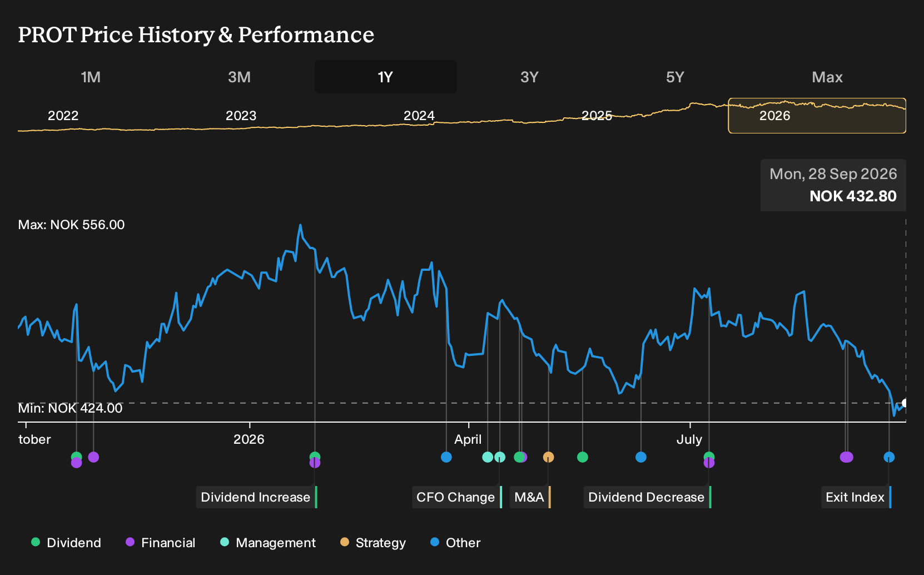The image size is (924, 575).
Task: Click the PROT Price History & Performance title
Action: coord(196,34)
